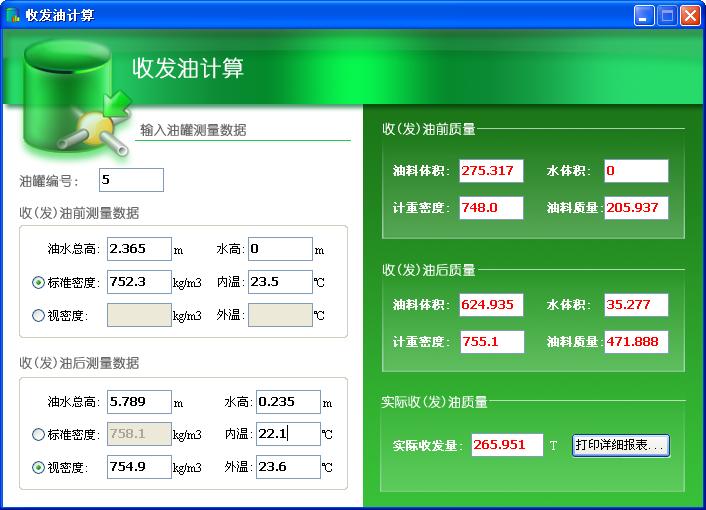Click the 输入油罐测量数据 heading text

(193, 130)
